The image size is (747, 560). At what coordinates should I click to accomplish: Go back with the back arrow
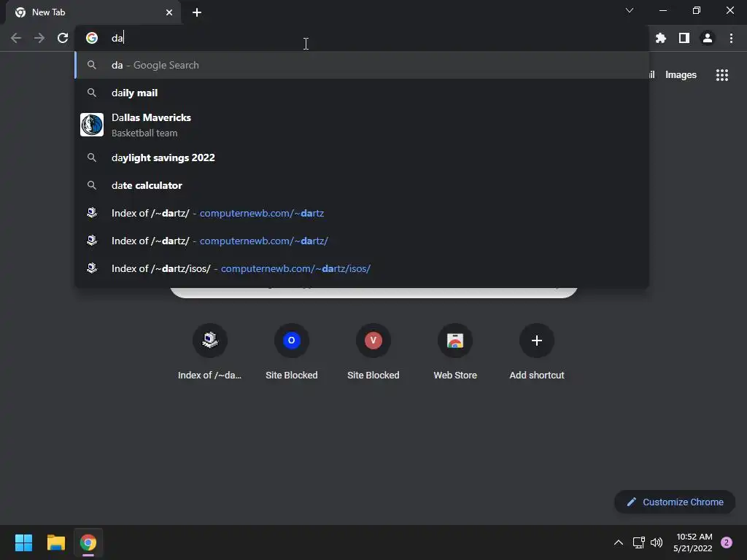click(16, 38)
